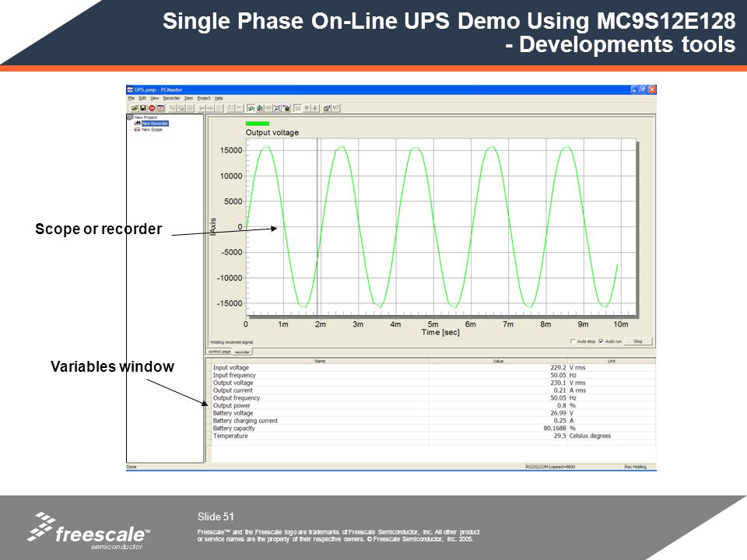Click the RS232 COM1 speed status bar entry
The height and width of the screenshot is (560, 747).
[550, 467]
